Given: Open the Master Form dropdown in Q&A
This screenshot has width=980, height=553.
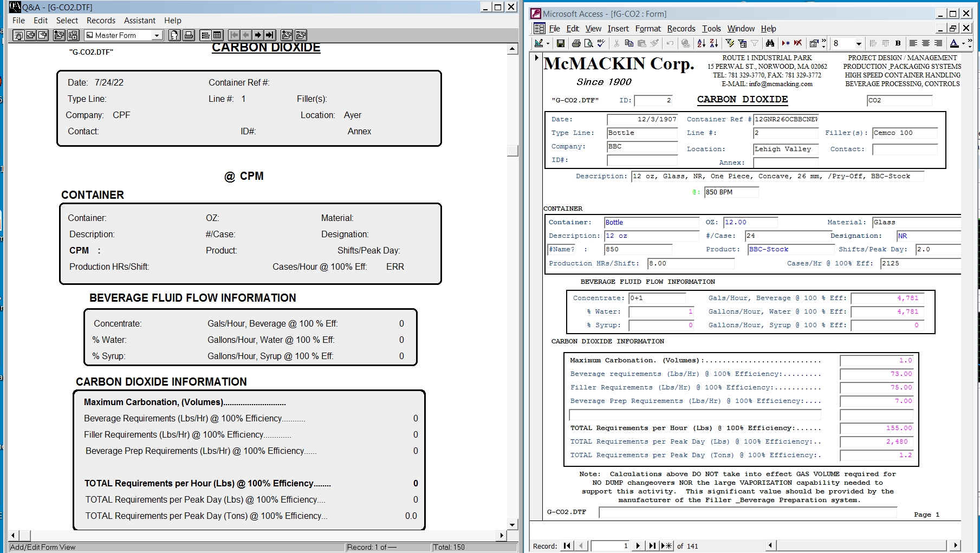Looking at the screenshot, I should pyautogui.click(x=157, y=35).
